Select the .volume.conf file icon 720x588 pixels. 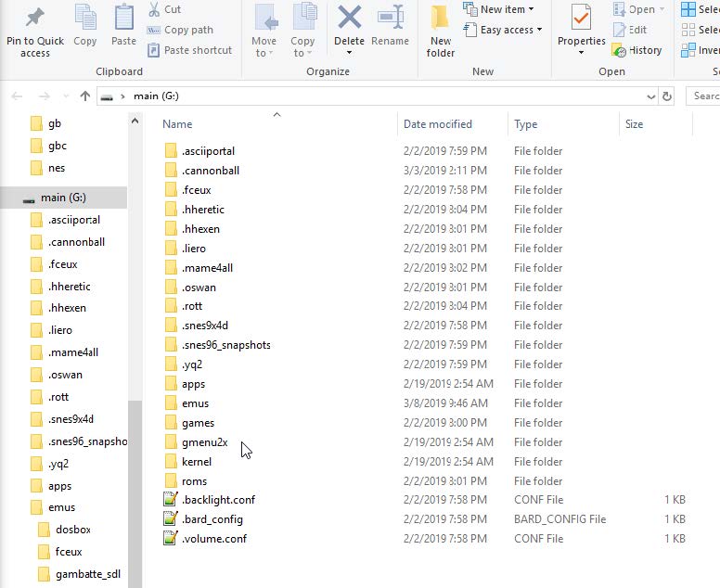[171, 539]
